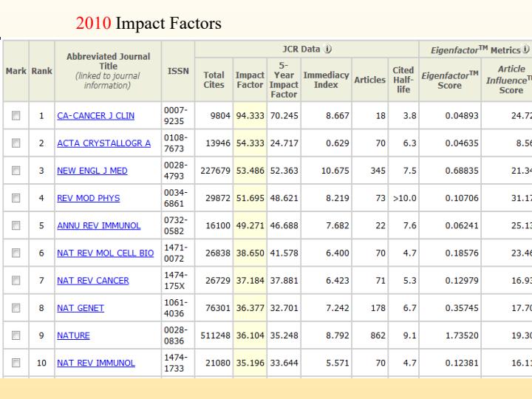The height and width of the screenshot is (399, 532).
Task: Click the 2010 Impact Factors heading
Action: [x=149, y=24]
